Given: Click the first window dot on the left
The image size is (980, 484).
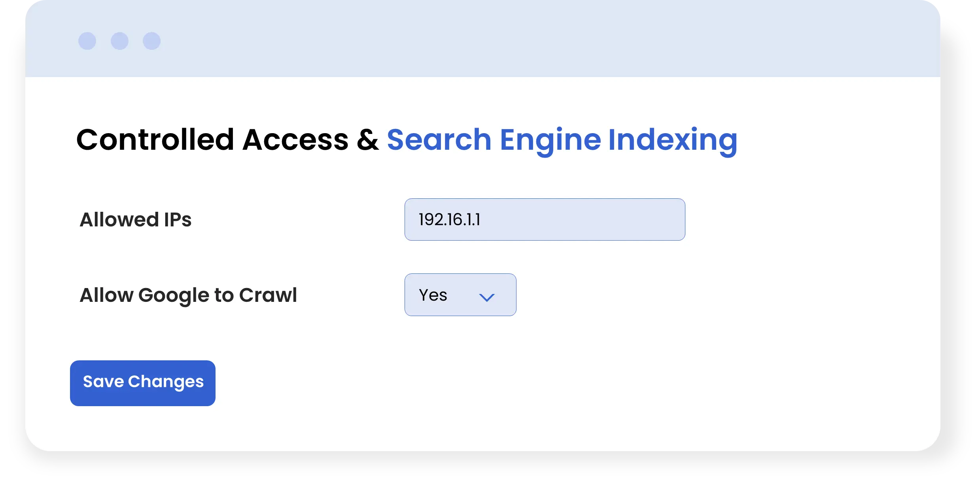Looking at the screenshot, I should pos(87,41).
